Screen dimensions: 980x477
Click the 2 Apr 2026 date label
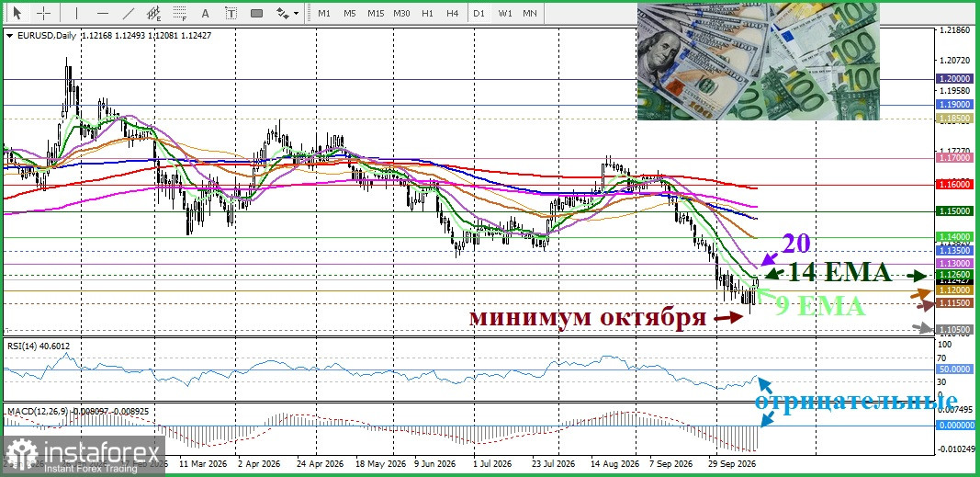259,465
